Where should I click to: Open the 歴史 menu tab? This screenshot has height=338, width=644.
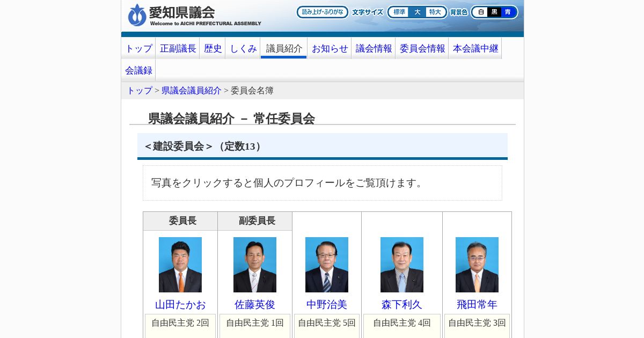click(x=213, y=48)
